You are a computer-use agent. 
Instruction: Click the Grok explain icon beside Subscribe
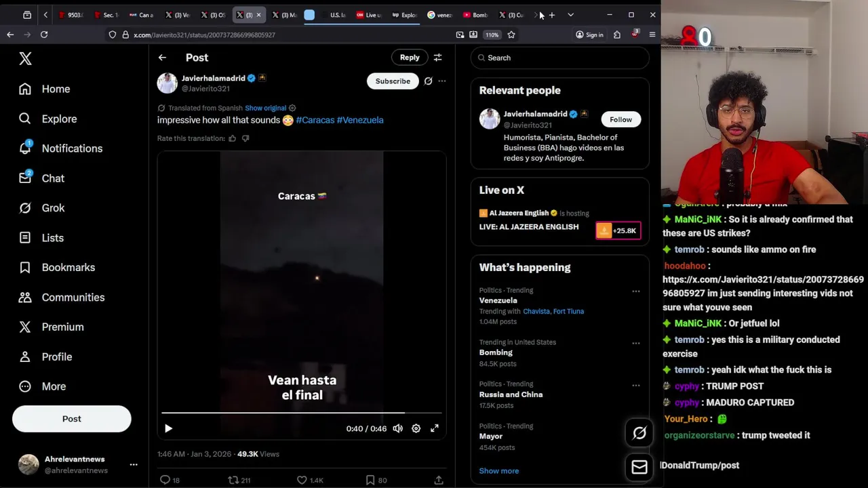(x=428, y=81)
